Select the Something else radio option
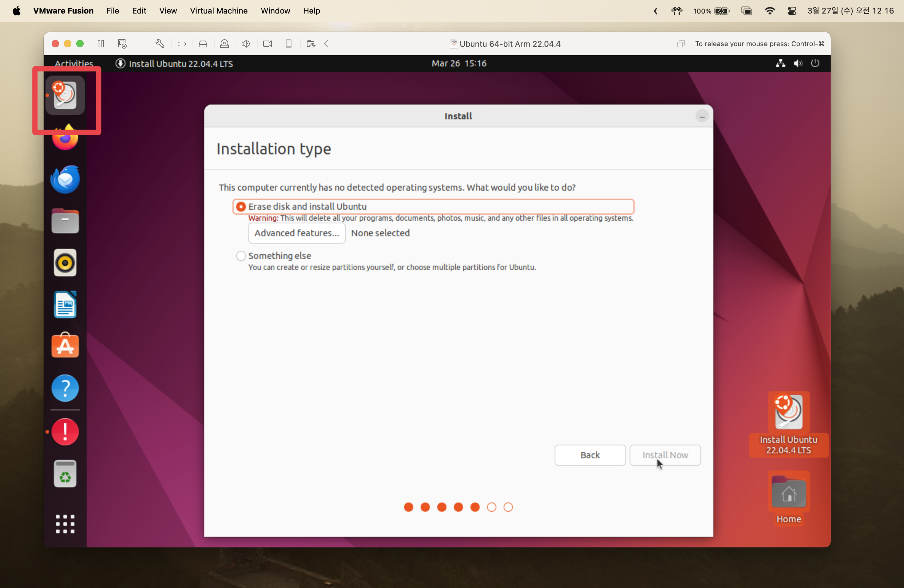 tap(241, 256)
